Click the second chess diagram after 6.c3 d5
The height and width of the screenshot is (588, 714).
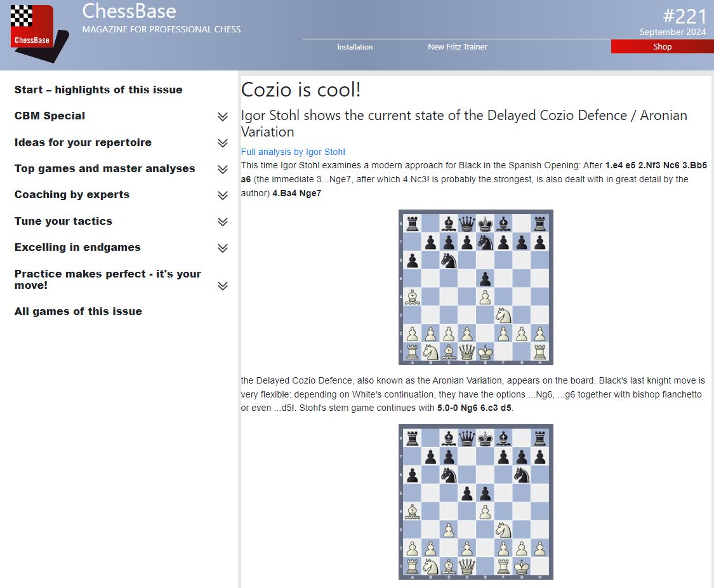pyautogui.click(x=476, y=502)
